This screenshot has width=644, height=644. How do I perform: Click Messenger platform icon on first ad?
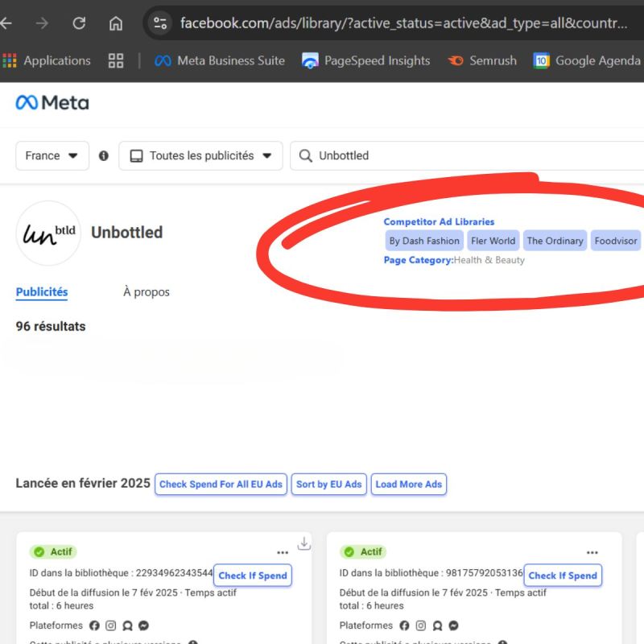pyautogui.click(x=143, y=625)
